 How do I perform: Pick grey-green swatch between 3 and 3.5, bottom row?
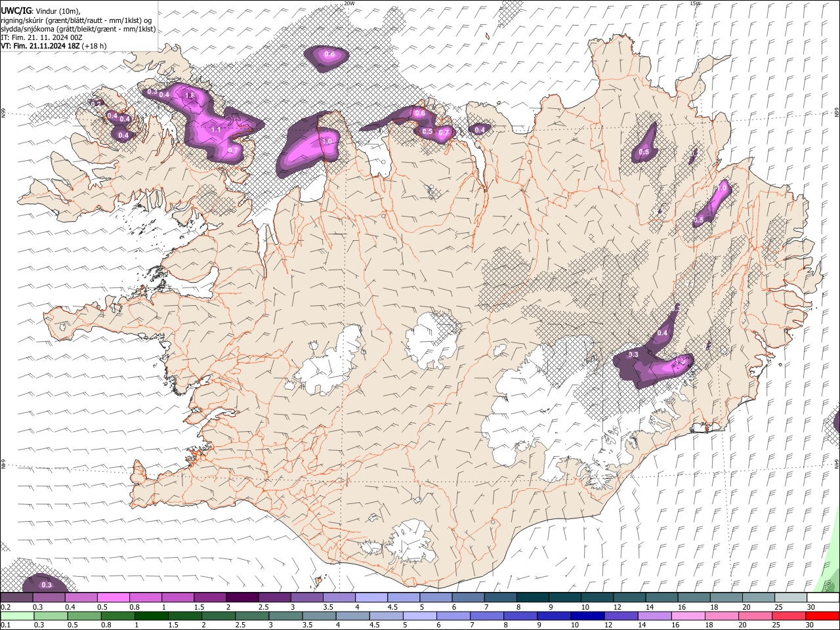pos(285,616)
